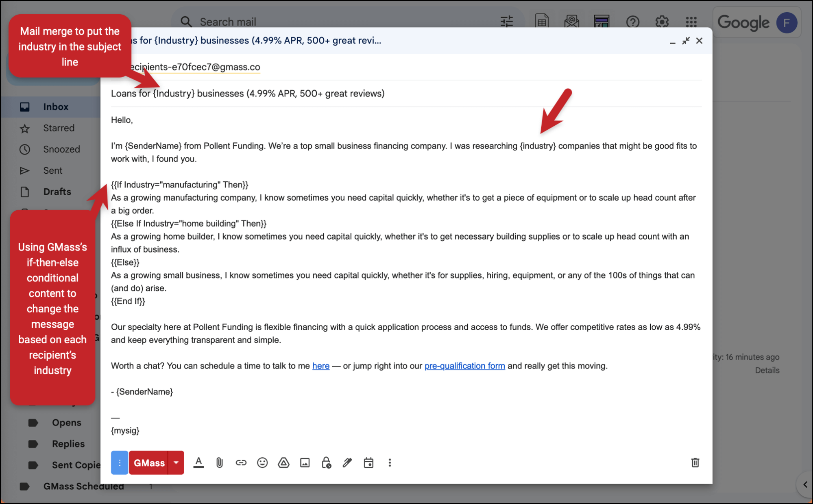Insert link using chain icon
Viewport: 813px width, 504px height.
pyautogui.click(x=241, y=463)
